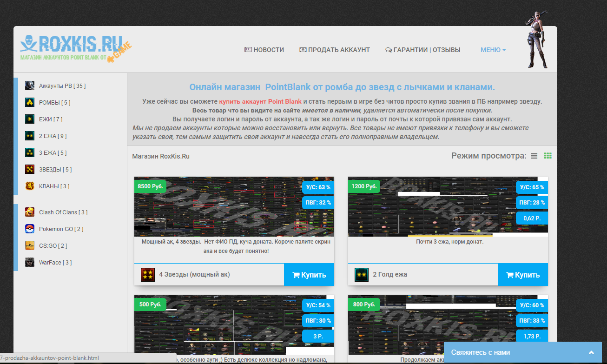The width and height of the screenshot is (607, 364).
Task: Buy the 4 Звезды account
Action: pos(309,275)
